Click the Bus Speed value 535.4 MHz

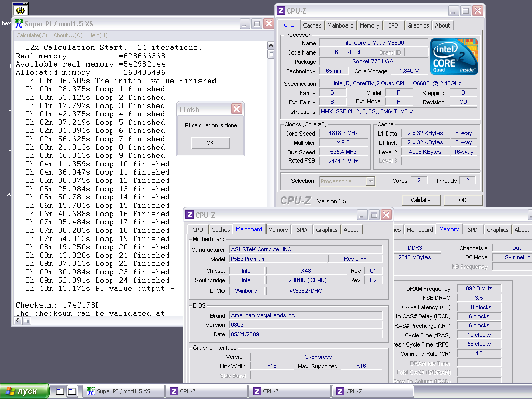[x=343, y=152]
